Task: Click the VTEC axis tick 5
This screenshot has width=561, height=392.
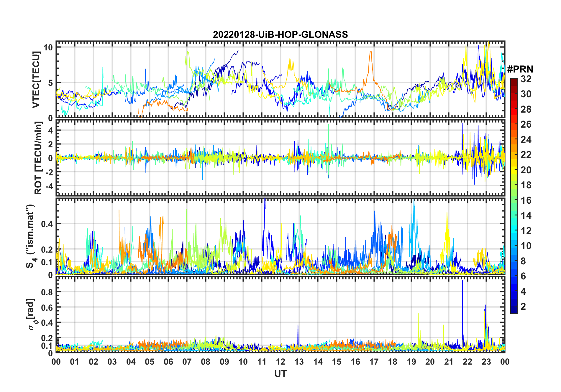Action: 50,83
